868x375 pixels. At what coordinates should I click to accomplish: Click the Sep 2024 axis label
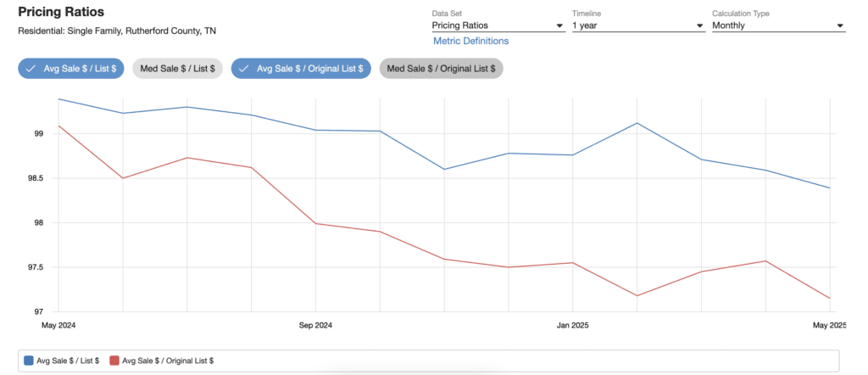click(x=315, y=325)
